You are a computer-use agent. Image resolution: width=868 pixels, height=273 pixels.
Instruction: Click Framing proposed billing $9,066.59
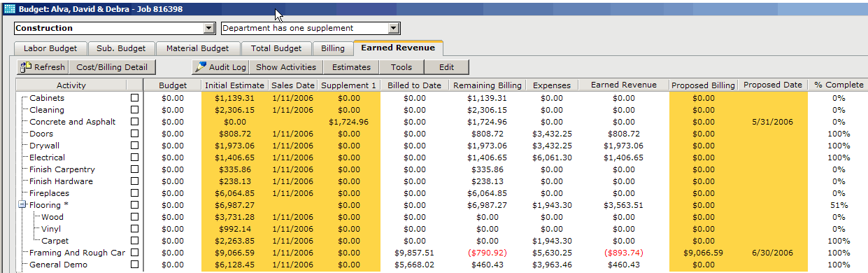(x=703, y=253)
